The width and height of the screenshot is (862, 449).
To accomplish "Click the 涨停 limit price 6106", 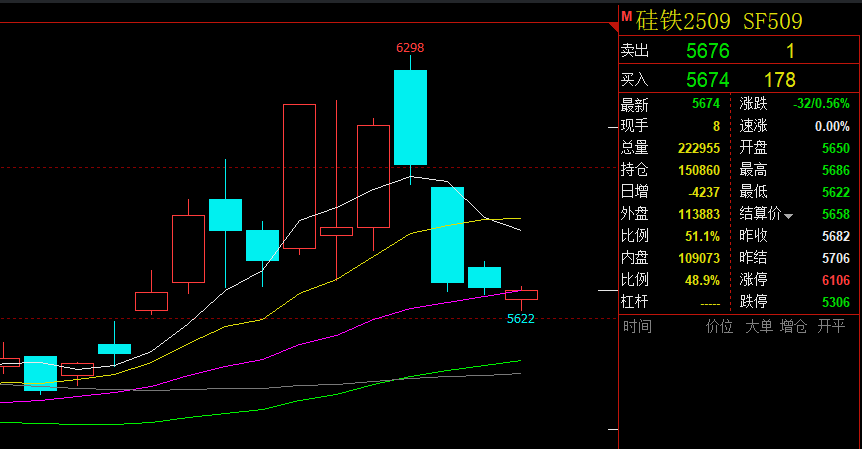I will [x=835, y=280].
